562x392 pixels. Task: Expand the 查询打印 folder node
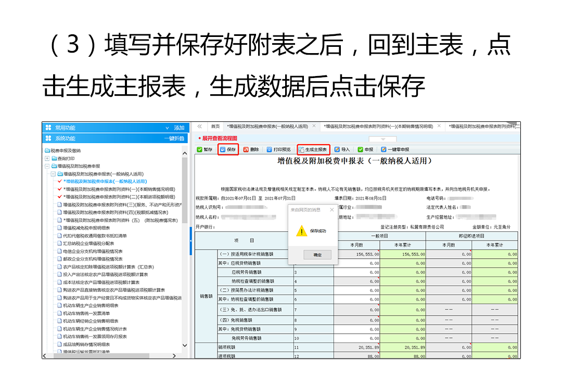[x=47, y=159]
